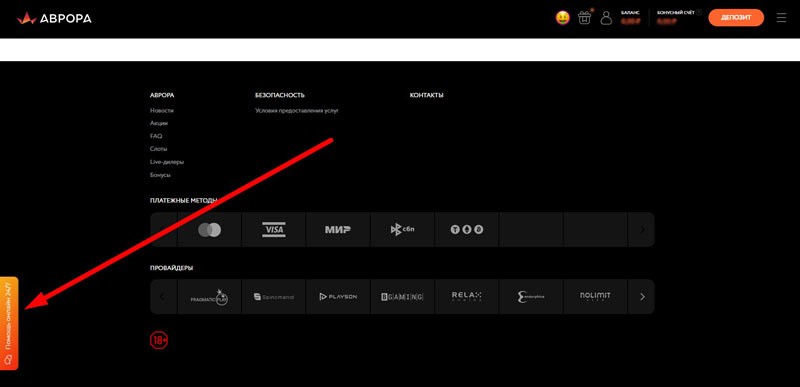The height and width of the screenshot is (387, 800).
Task: Open the Помощь онлайн 24/7 chat tab
Action: click(9, 323)
